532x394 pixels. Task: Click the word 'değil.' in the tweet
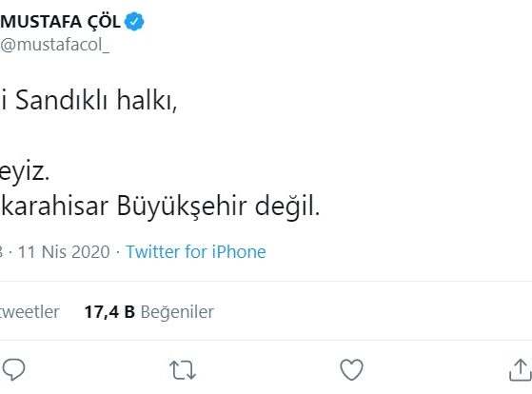287,207
